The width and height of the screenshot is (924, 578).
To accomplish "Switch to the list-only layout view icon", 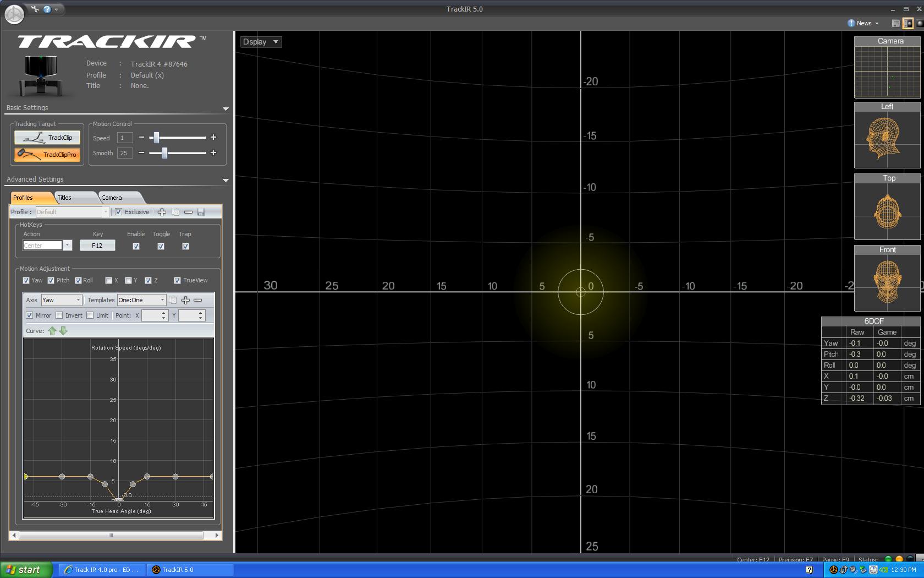I will (x=895, y=23).
